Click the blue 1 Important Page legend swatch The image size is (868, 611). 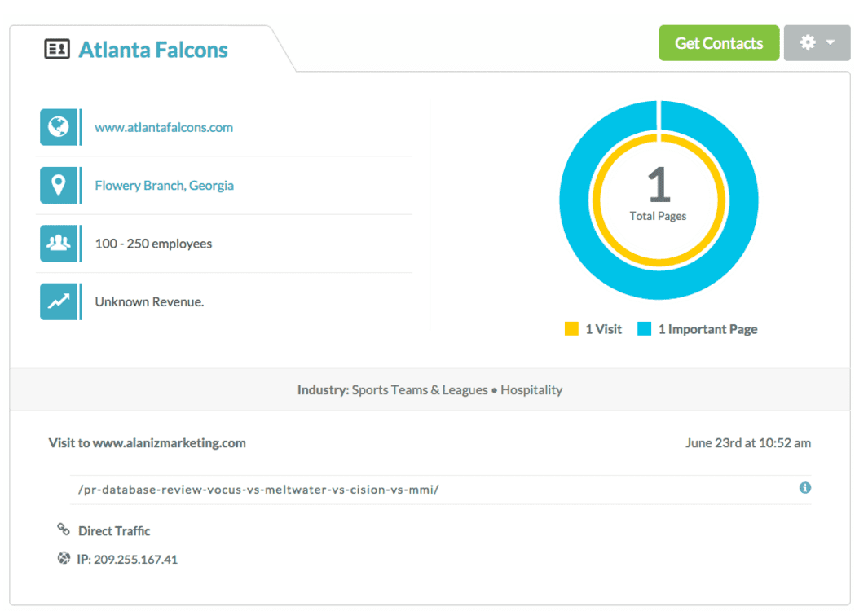645,329
